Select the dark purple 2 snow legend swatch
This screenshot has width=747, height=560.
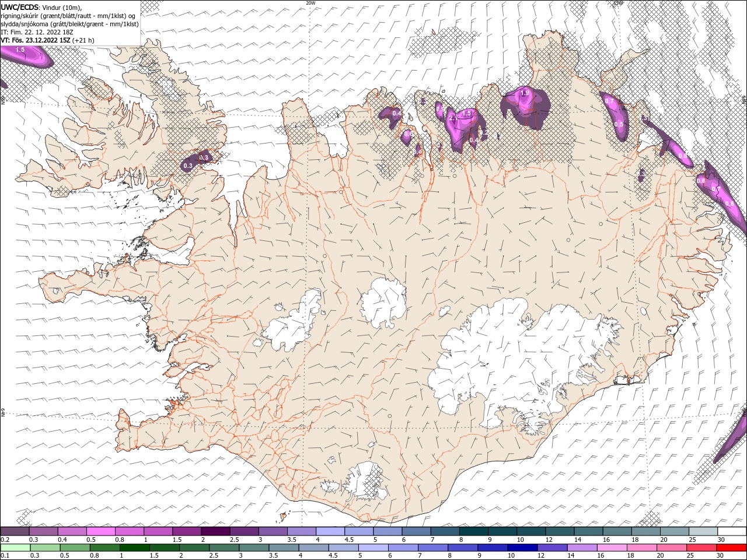pyautogui.click(x=215, y=531)
